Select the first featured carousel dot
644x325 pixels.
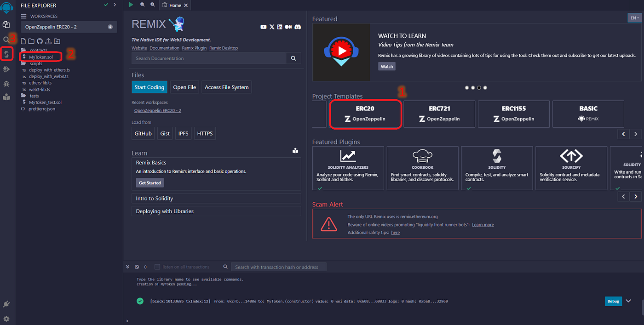(x=467, y=87)
